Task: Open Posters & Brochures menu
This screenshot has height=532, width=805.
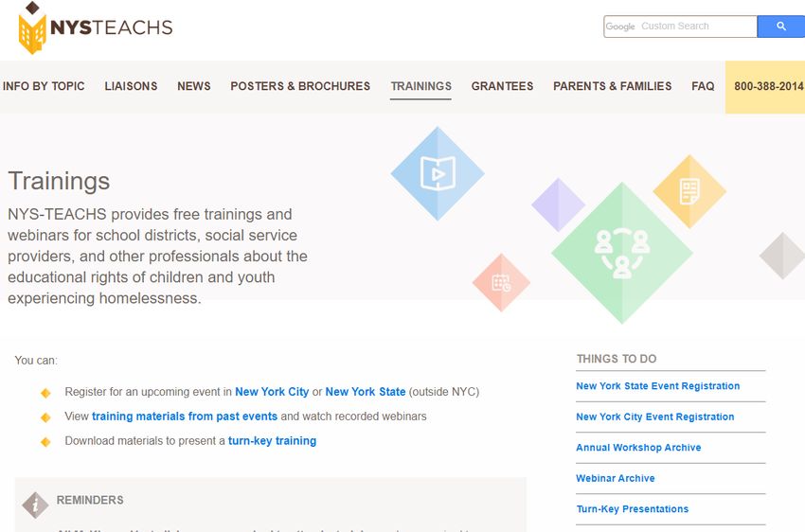Action: click(x=300, y=86)
